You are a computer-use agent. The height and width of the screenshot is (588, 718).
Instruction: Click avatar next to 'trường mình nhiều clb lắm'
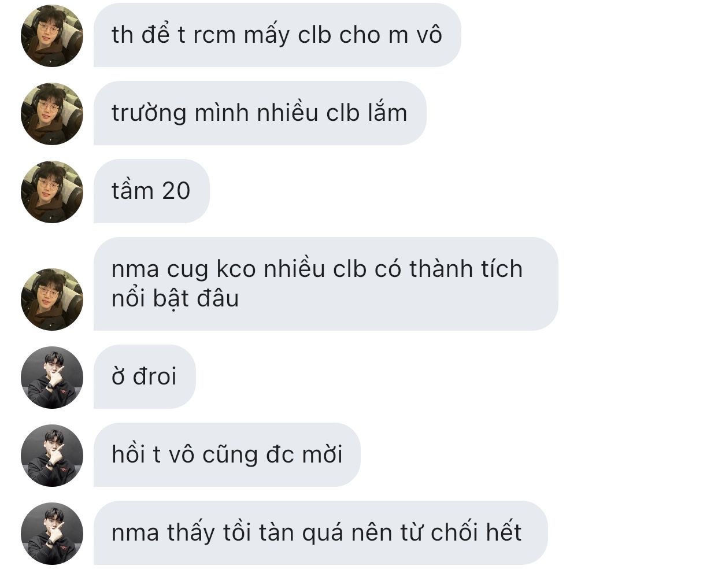pos(52,114)
